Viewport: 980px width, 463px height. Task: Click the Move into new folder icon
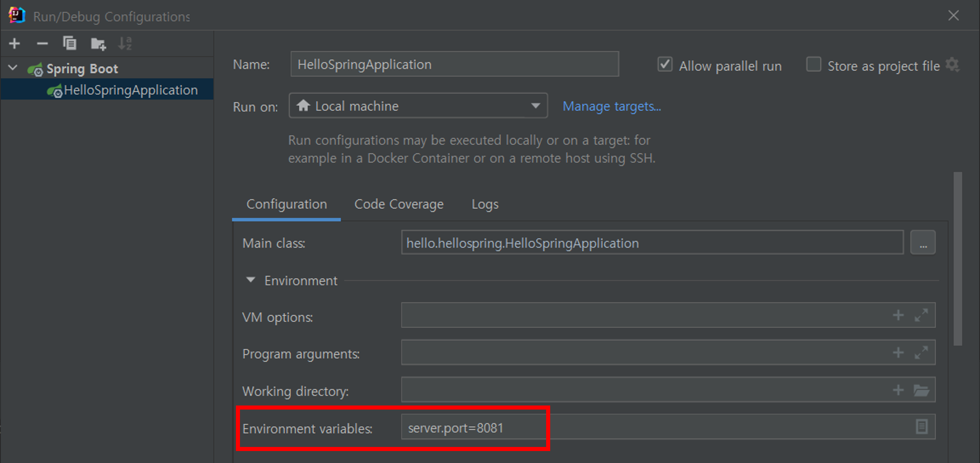[x=98, y=44]
